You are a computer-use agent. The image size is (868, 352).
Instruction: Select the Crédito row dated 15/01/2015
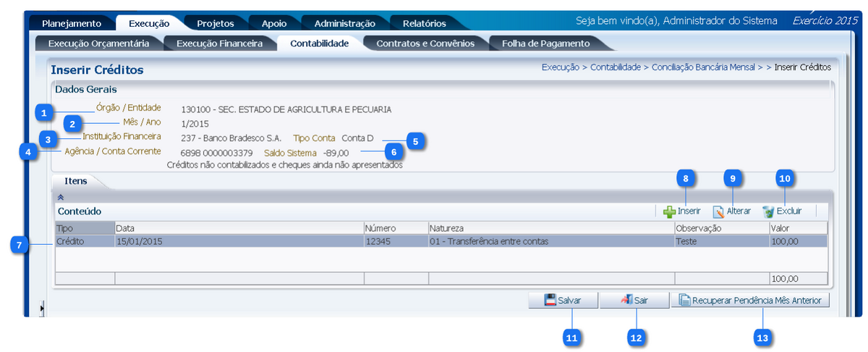pos(239,242)
